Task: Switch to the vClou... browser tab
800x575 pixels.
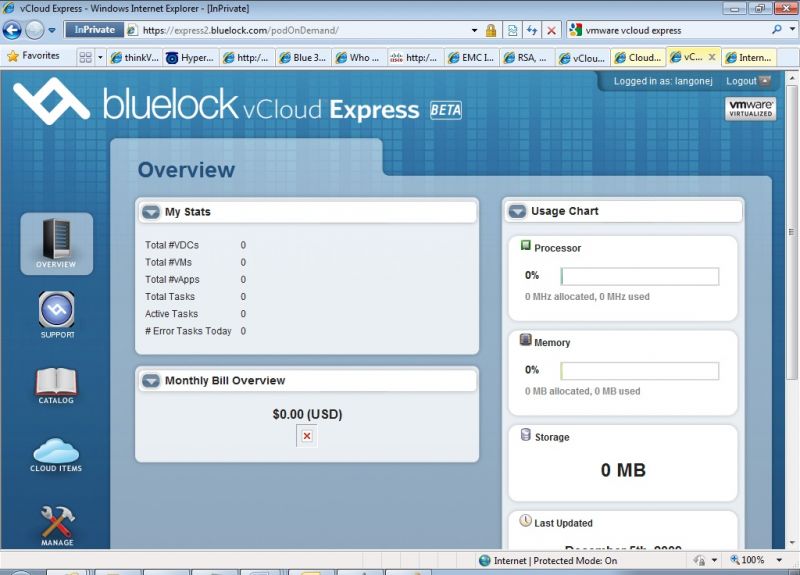Action: [582, 58]
